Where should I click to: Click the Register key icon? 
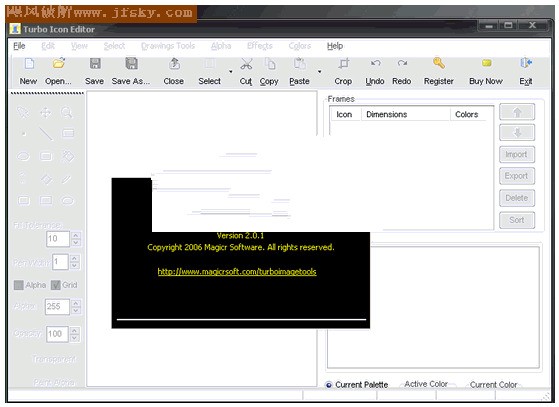click(x=439, y=63)
